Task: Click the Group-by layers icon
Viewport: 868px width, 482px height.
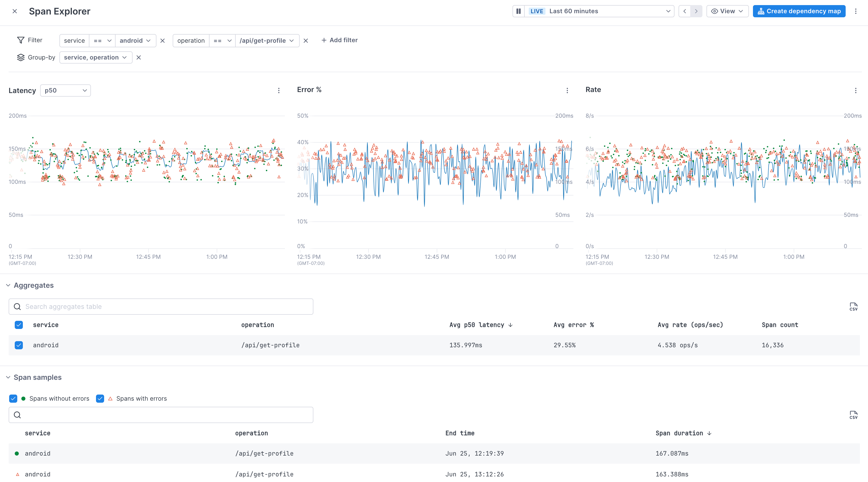Action: [x=21, y=57]
